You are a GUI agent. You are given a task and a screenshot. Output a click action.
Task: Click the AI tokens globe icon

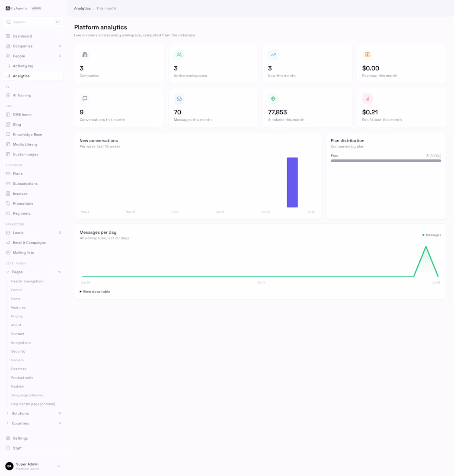(x=273, y=99)
